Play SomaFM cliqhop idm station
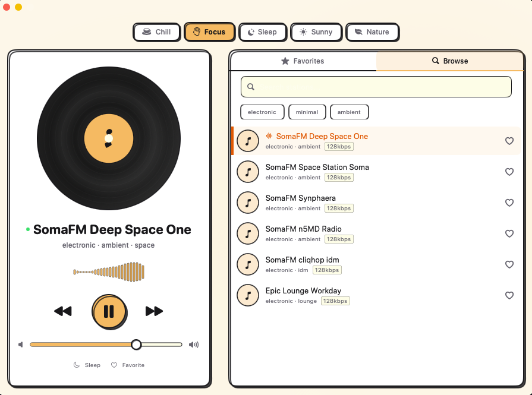532x395 pixels. (x=377, y=264)
